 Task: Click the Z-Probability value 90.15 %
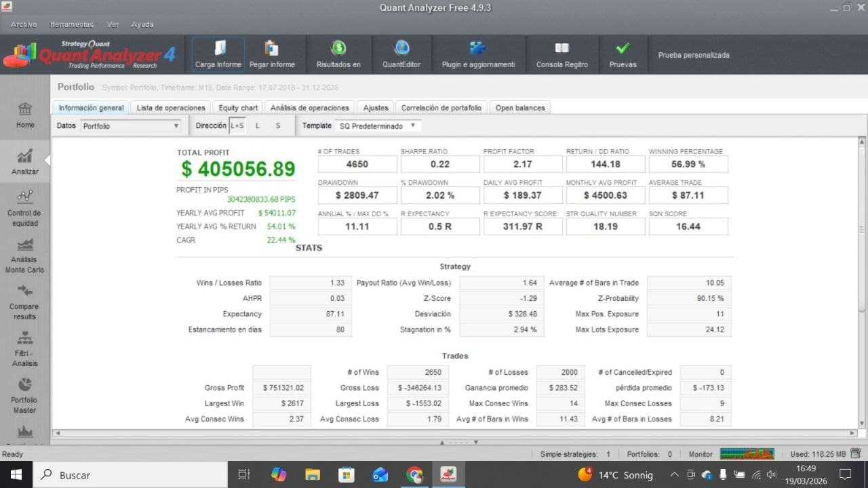pyautogui.click(x=689, y=298)
